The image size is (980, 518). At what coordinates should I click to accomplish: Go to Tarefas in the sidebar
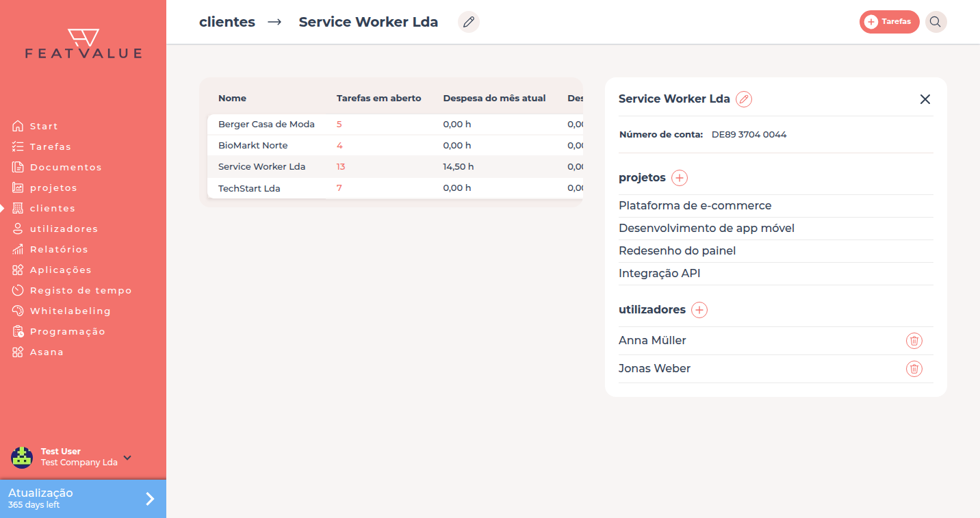pyautogui.click(x=51, y=146)
